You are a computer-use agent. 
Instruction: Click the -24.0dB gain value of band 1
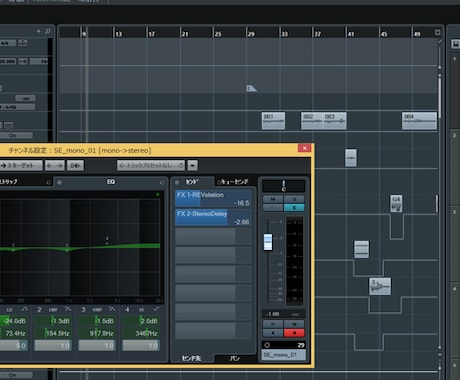[x=14, y=321]
